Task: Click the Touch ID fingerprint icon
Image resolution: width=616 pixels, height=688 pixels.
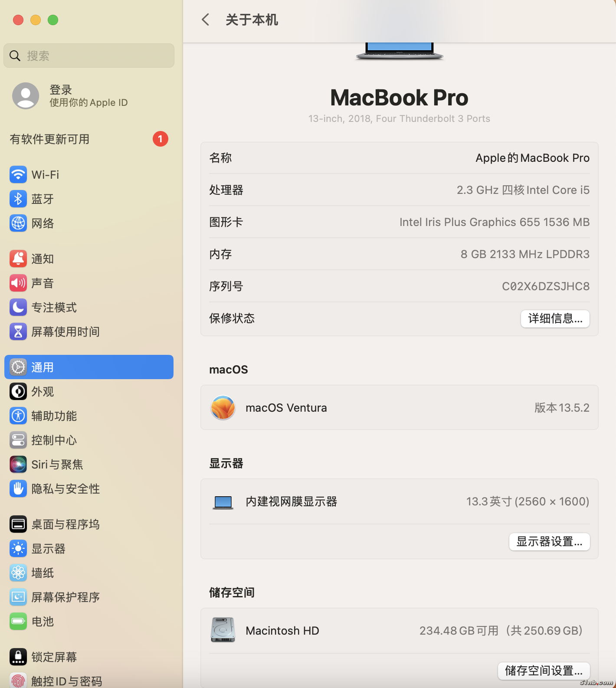Action: [18, 680]
